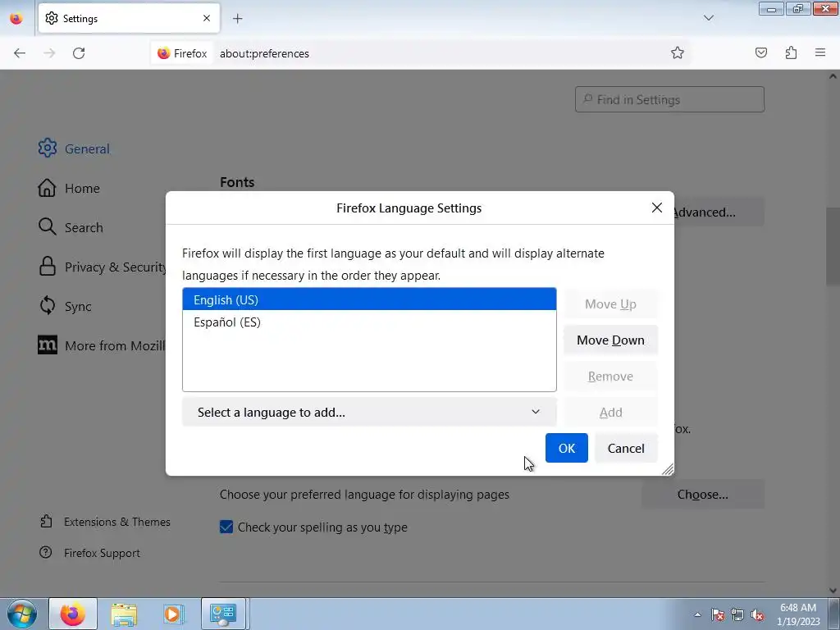Click Choose preferred page language button
Viewport: 840px width, 630px height.
[702, 494]
